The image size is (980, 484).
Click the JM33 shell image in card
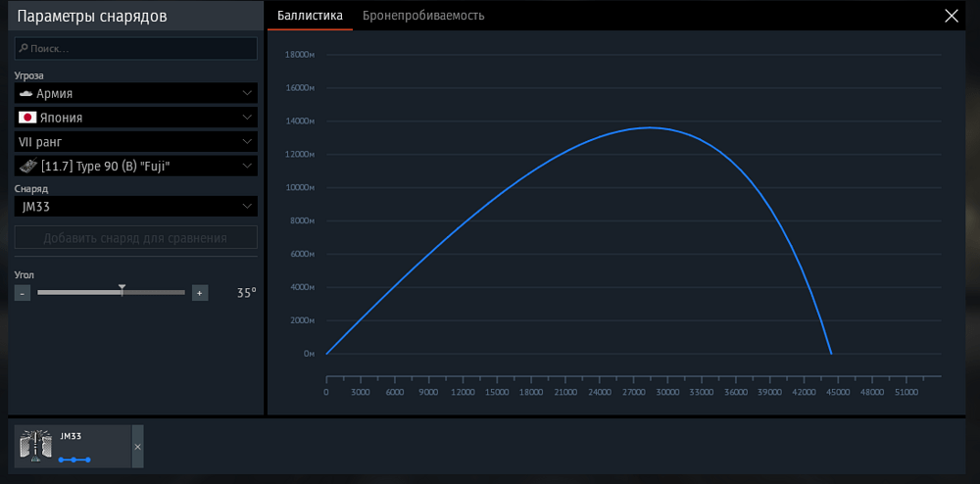(x=35, y=446)
